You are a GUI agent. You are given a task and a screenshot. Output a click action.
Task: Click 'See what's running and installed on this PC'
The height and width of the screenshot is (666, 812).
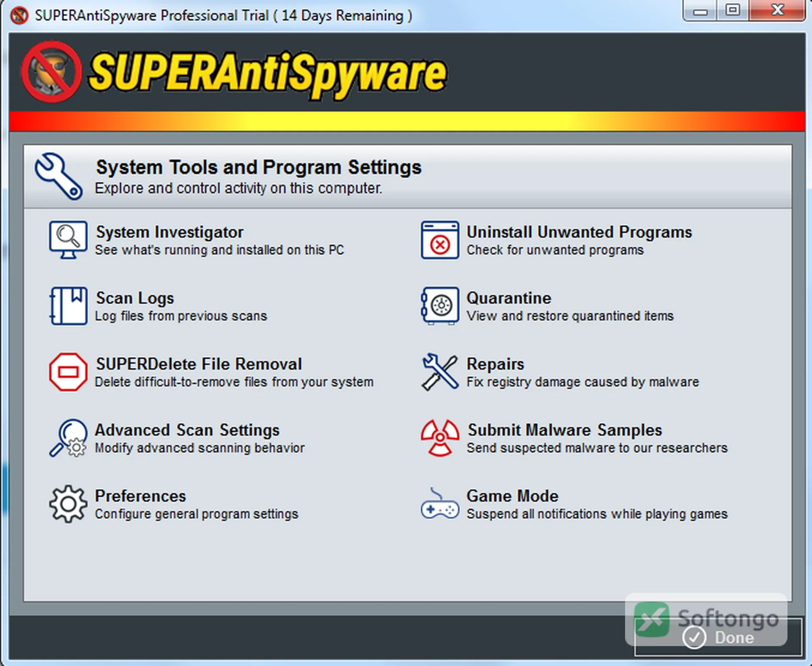(x=219, y=250)
